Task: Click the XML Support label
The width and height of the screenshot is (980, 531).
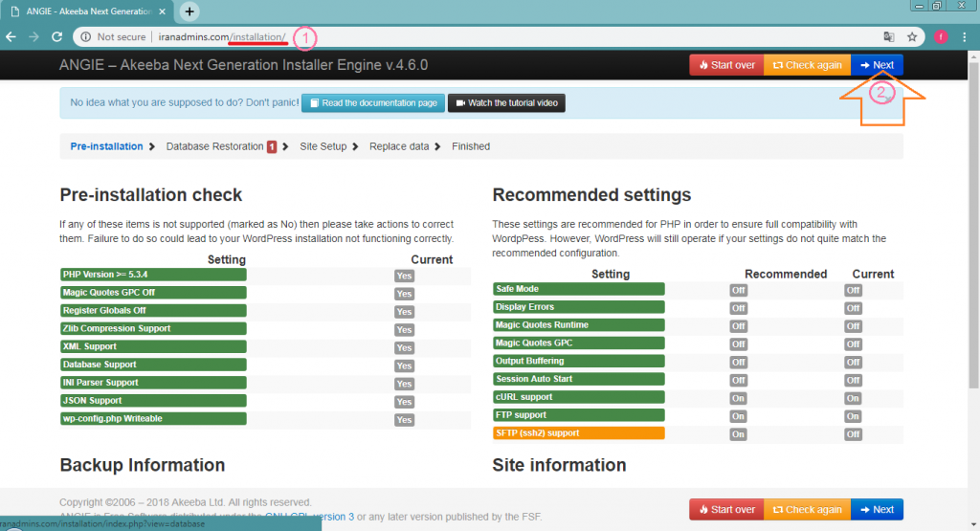Action: point(153,346)
